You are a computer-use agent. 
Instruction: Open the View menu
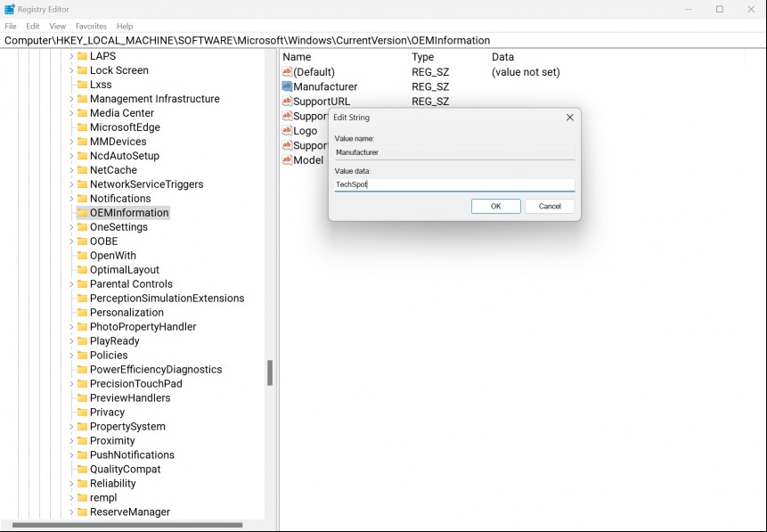point(57,26)
